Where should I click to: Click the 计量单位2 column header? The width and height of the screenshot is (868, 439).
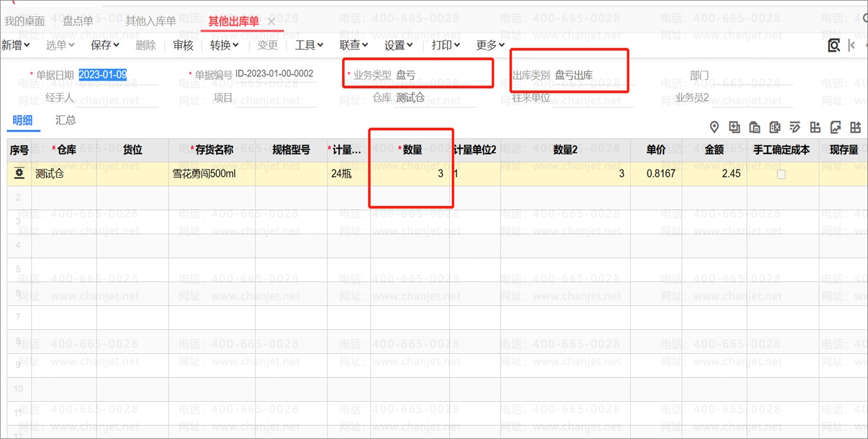click(475, 150)
